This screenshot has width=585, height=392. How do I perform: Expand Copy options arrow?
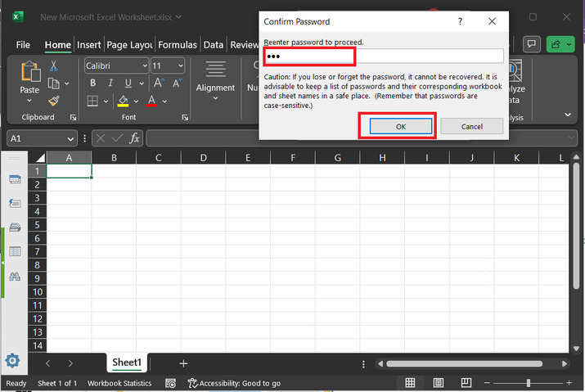click(x=67, y=83)
